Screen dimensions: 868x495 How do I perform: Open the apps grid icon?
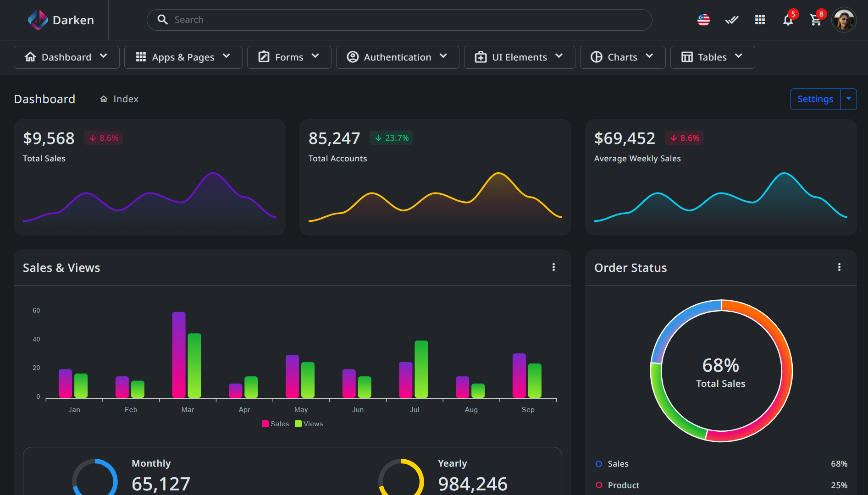(x=760, y=20)
